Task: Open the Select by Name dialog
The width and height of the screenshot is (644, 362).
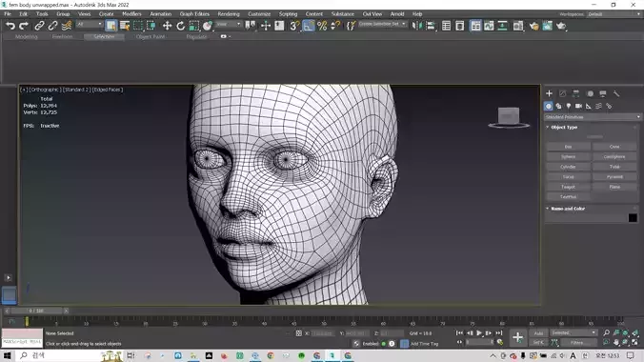Action: click(x=125, y=26)
